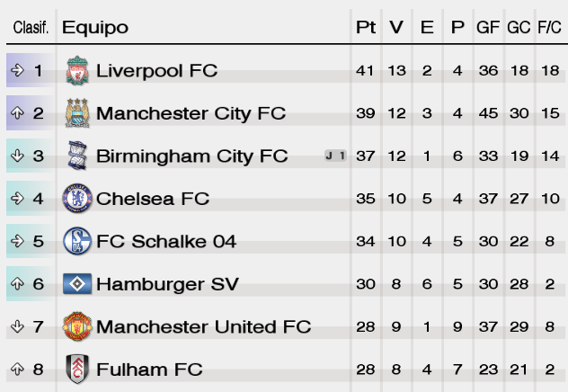Click the Fulham FC badge
The height and width of the screenshot is (392, 568).
tap(77, 370)
